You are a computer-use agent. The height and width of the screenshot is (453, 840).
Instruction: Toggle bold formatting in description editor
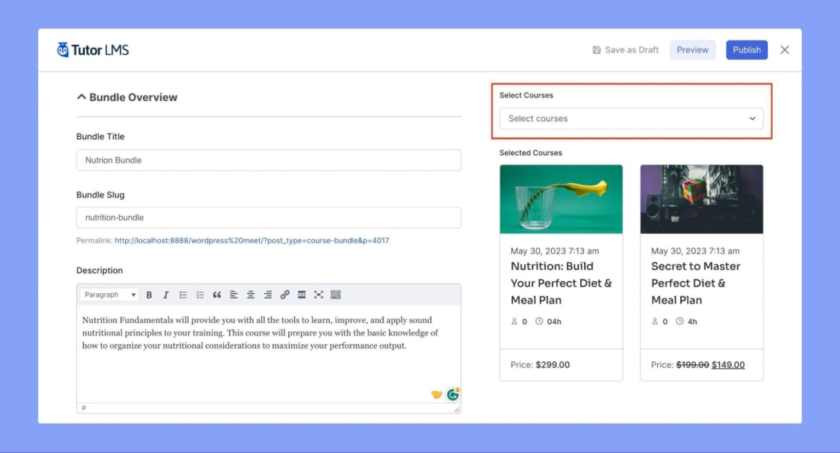click(x=149, y=295)
